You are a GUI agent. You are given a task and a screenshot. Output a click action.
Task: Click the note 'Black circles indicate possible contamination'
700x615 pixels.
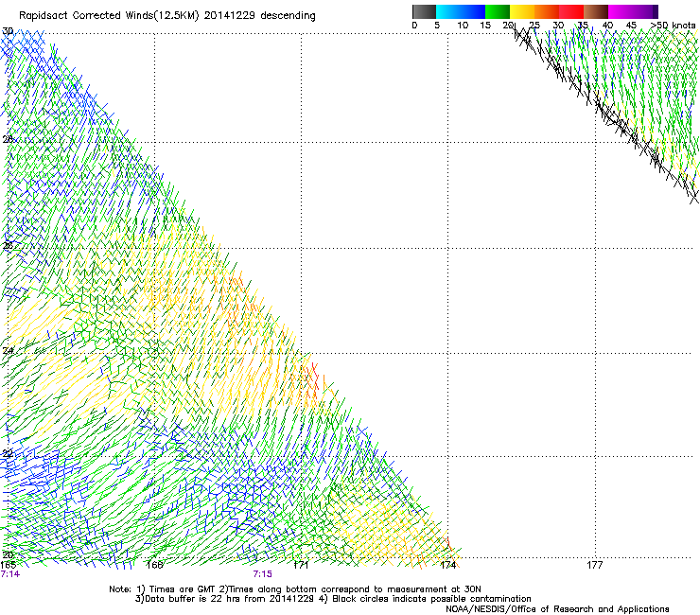[x=431, y=599]
